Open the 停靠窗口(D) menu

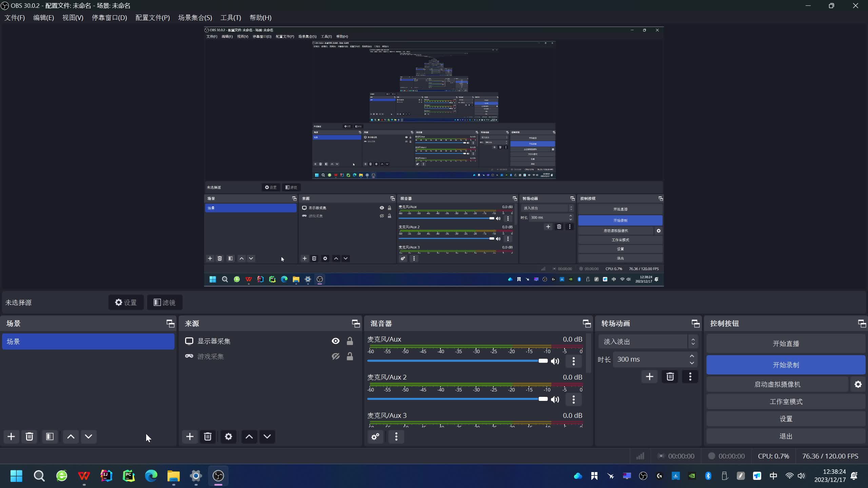coord(109,18)
